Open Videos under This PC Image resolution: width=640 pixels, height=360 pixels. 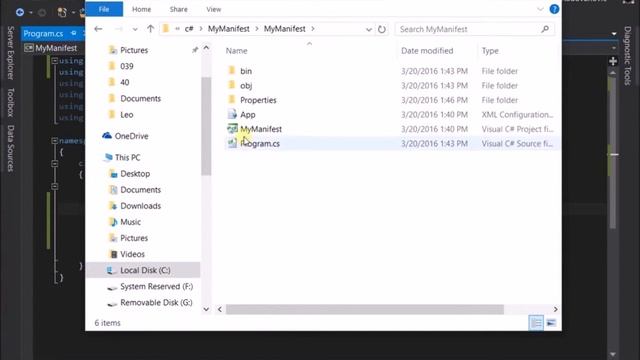pos(132,254)
